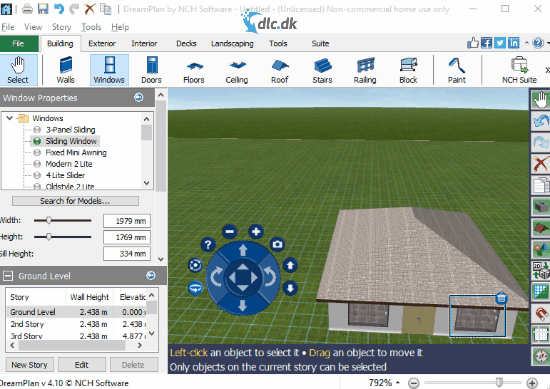Click Search for Models button
550x389 pixels.
coord(75,201)
